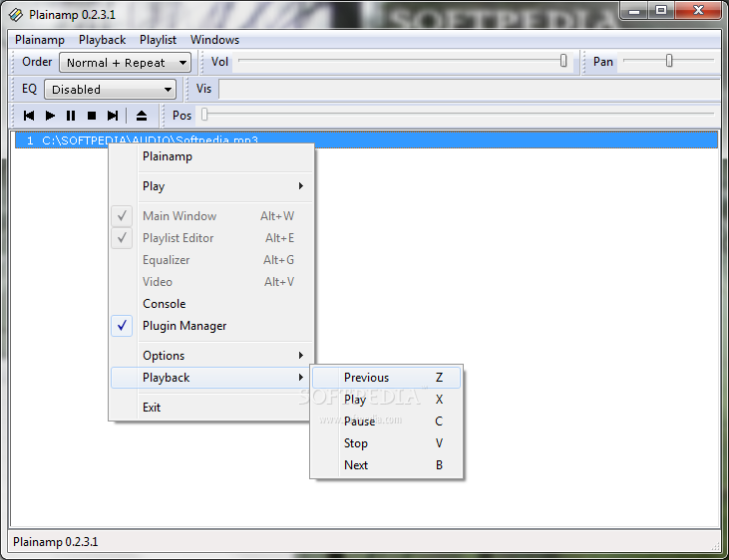Click the Stop toolbar icon
729x560 pixels.
pos(92,116)
